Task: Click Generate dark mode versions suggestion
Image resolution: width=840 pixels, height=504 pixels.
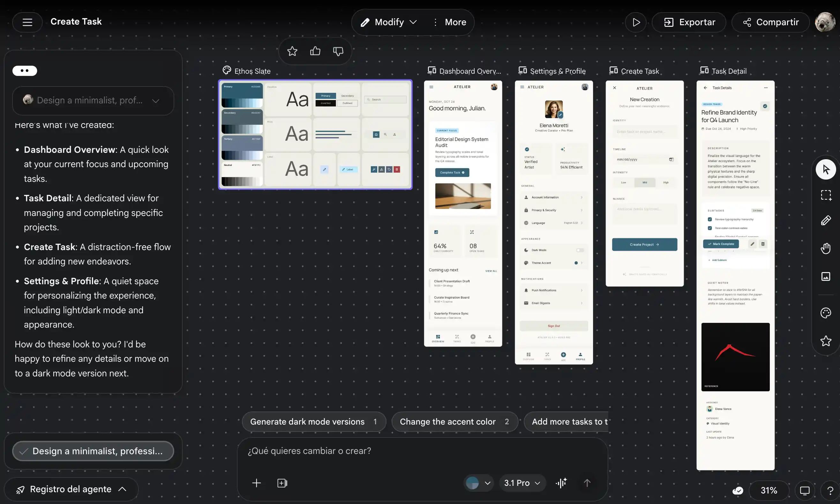Action: coord(313,421)
